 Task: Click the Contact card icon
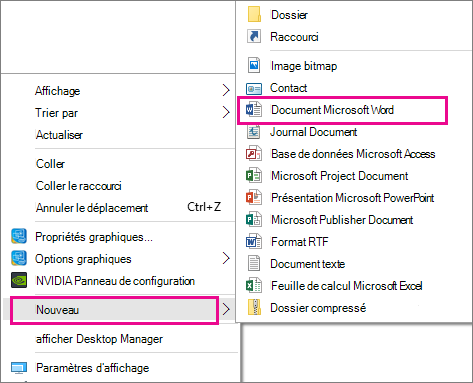click(254, 88)
